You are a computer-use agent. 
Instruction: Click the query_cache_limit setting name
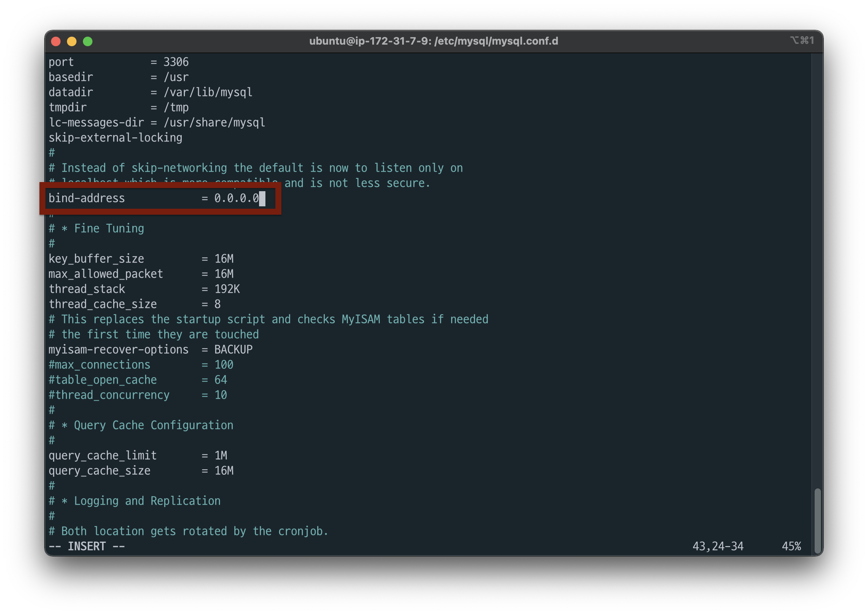point(102,455)
